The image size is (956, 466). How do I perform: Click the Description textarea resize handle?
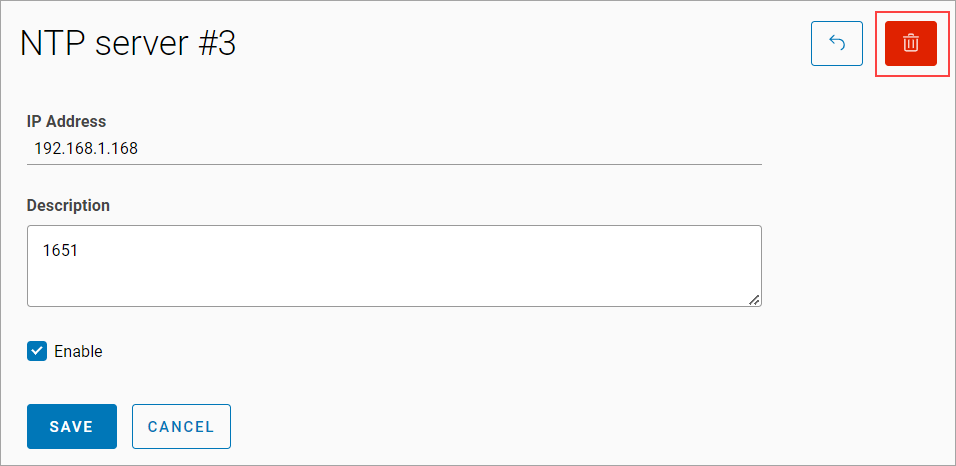754,298
